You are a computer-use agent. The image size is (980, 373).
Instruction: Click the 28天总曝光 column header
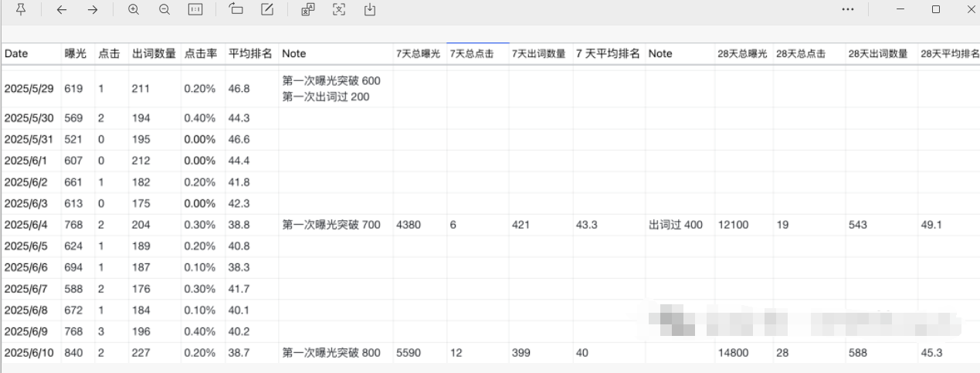(x=742, y=54)
